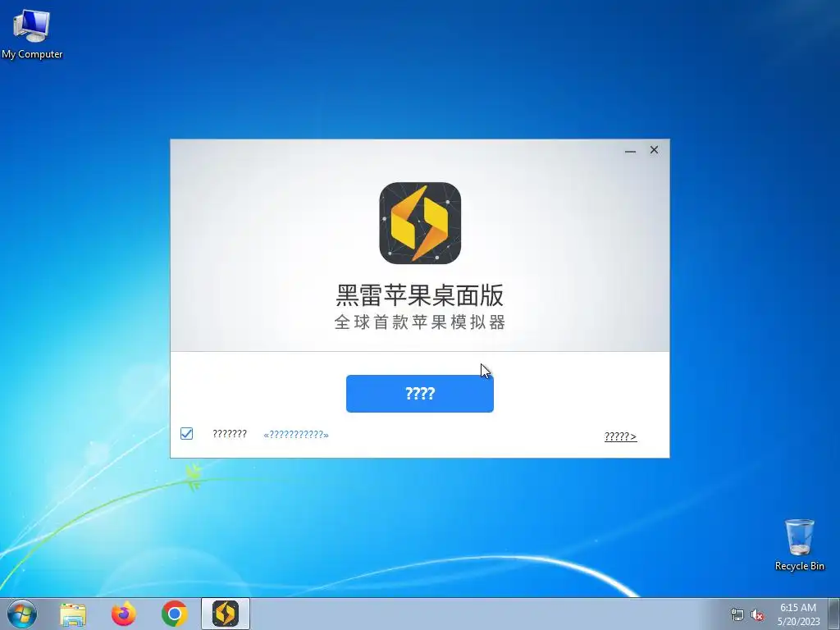
Task: Minimize the installer window
Action: (x=630, y=151)
